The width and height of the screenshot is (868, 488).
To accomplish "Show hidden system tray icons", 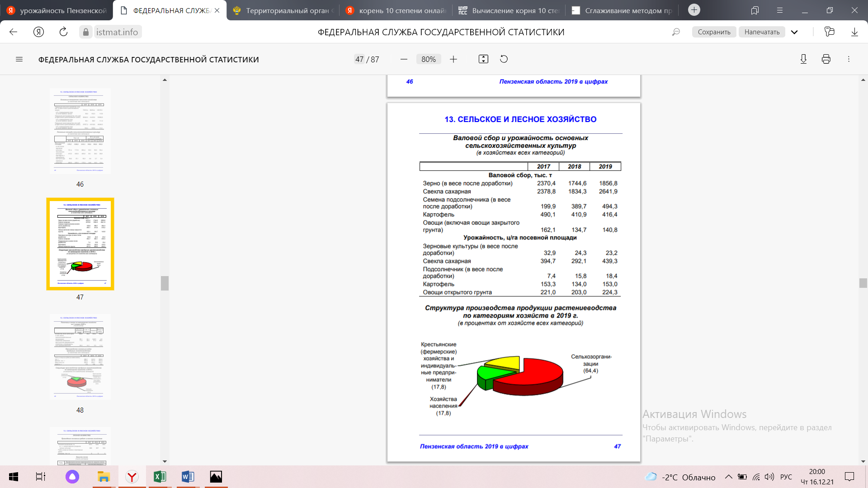I will coord(728,477).
